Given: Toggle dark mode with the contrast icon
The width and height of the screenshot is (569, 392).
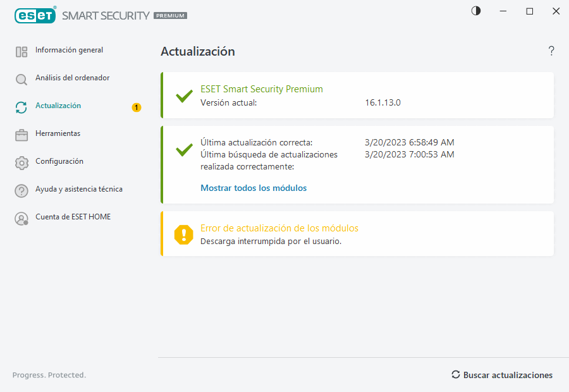Looking at the screenshot, I should (x=475, y=11).
